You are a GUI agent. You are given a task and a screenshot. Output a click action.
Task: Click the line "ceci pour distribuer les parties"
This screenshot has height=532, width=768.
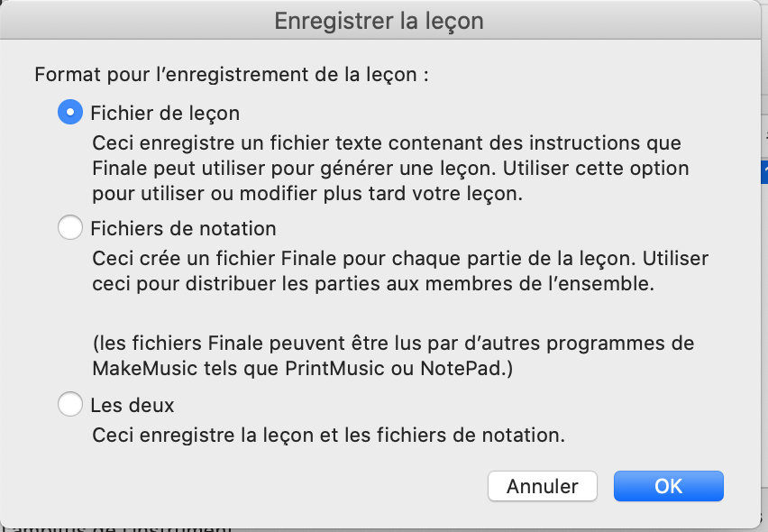click(x=379, y=285)
